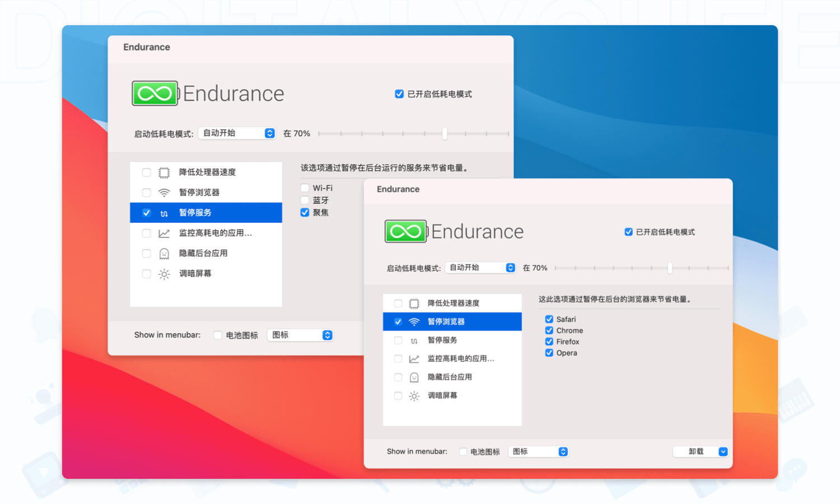This screenshot has width=840, height=504.
Task: Select 暂停浏览器 row in back window
Action: pyautogui.click(x=206, y=193)
